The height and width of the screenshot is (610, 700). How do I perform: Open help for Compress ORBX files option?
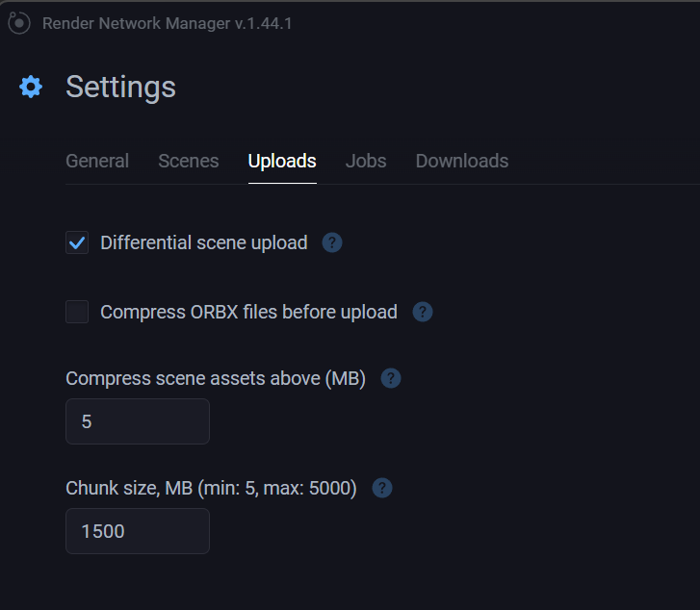(x=423, y=312)
